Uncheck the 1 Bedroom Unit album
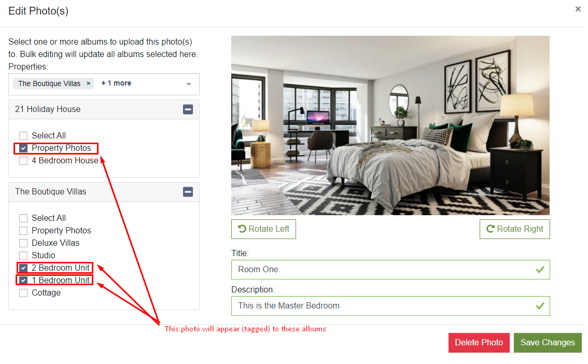The width and height of the screenshot is (588, 364). 23,281
